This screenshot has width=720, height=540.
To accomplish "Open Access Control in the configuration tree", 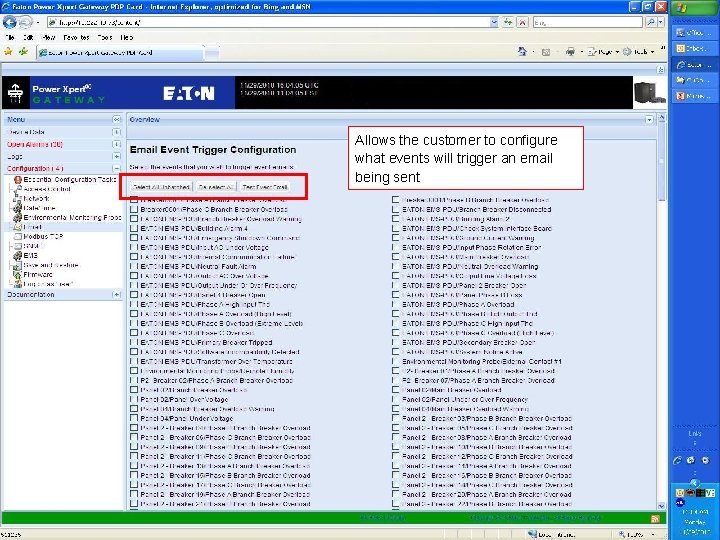I will pyautogui.click(x=47, y=189).
